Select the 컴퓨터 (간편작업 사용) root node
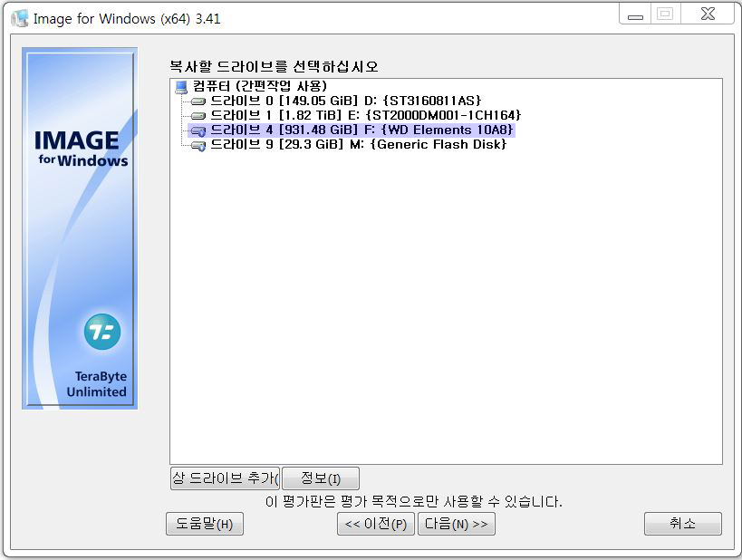The image size is (742, 560). click(259, 86)
